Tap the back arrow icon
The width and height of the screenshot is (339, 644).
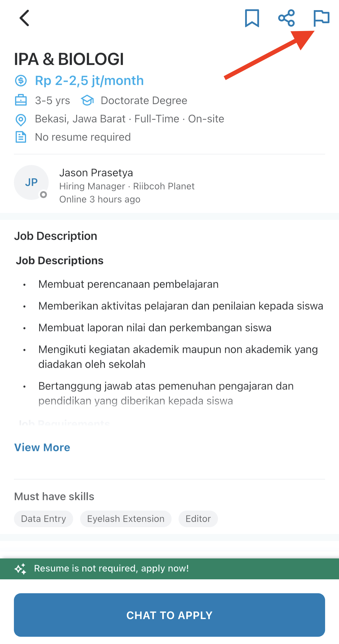point(24,18)
